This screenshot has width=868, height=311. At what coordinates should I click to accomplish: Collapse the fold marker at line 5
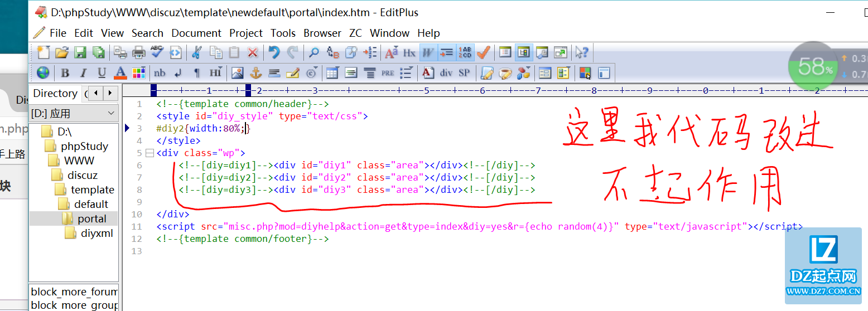tap(150, 153)
